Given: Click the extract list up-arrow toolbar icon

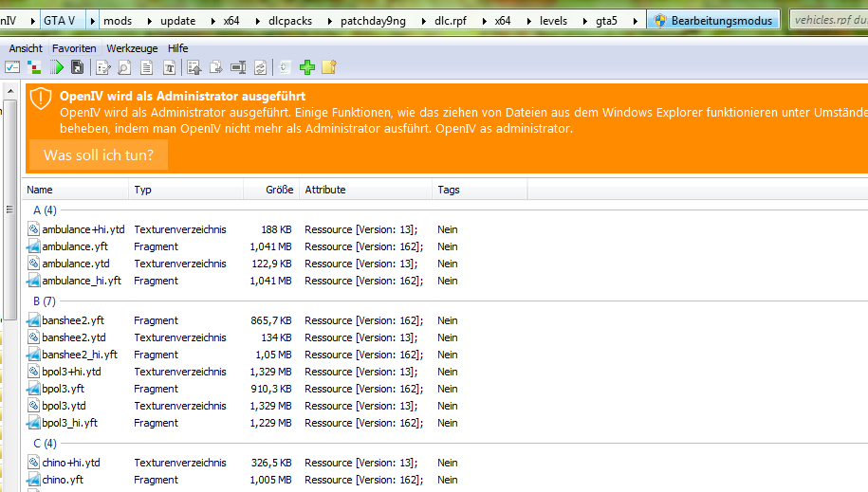Looking at the screenshot, I should pos(194,67).
